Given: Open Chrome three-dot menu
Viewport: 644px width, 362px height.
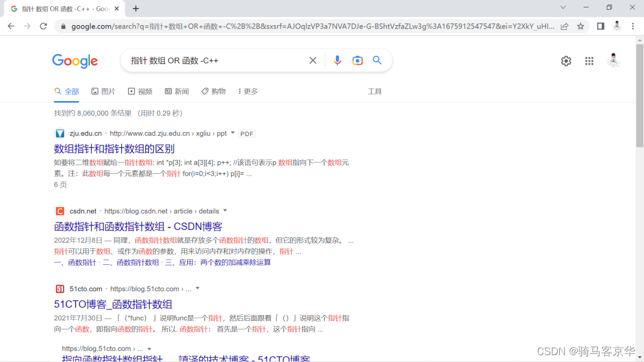Looking at the screenshot, I should click(x=633, y=26).
